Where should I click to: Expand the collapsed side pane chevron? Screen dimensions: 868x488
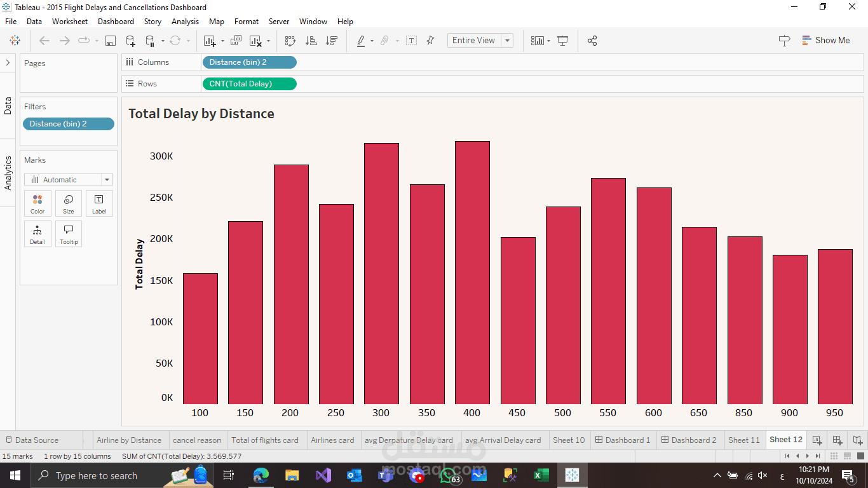pyautogui.click(x=8, y=62)
